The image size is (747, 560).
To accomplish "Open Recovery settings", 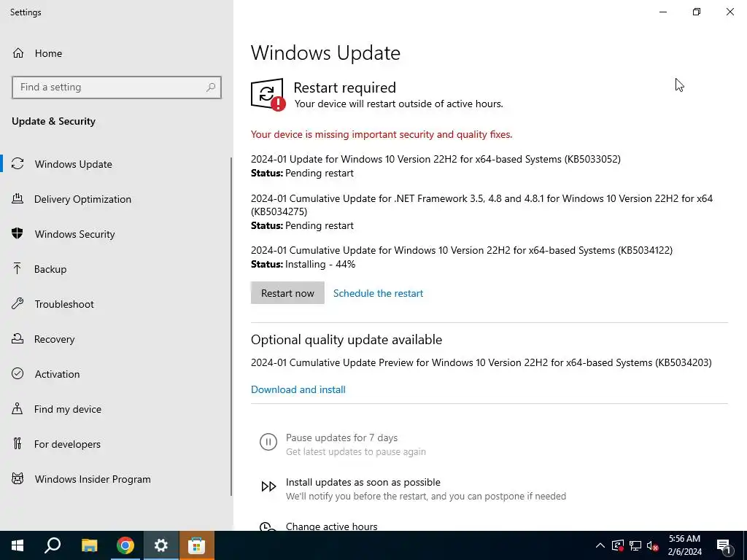I will 116,339.
